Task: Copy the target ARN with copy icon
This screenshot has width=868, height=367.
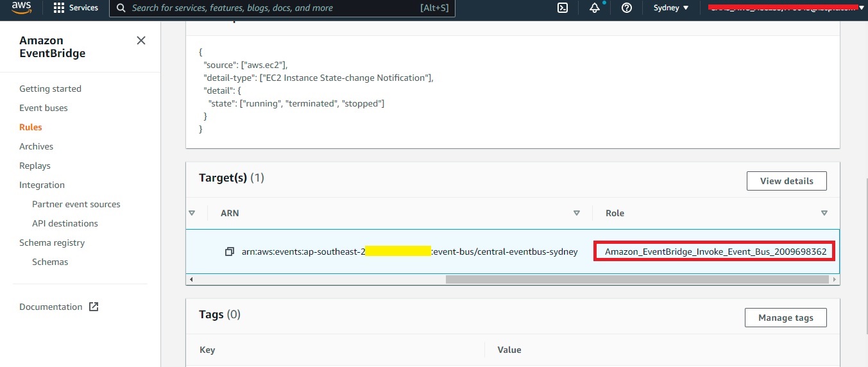Action: coord(230,252)
